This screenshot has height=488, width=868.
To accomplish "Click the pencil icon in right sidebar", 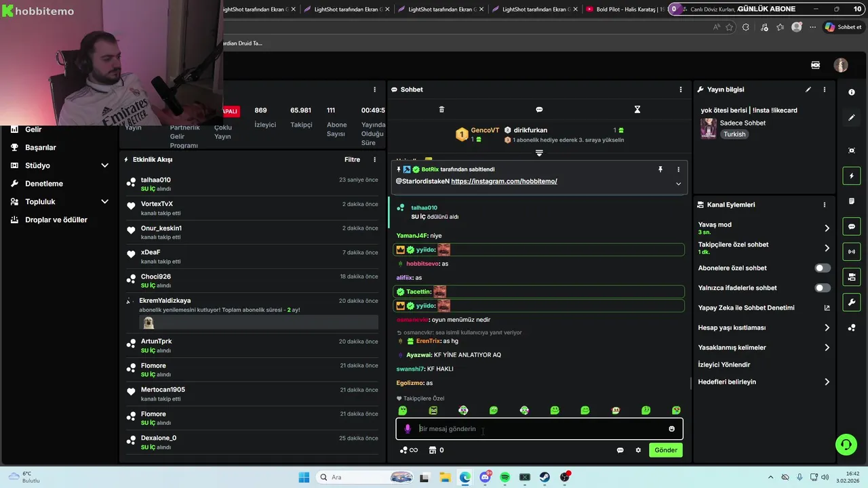I will tap(852, 117).
